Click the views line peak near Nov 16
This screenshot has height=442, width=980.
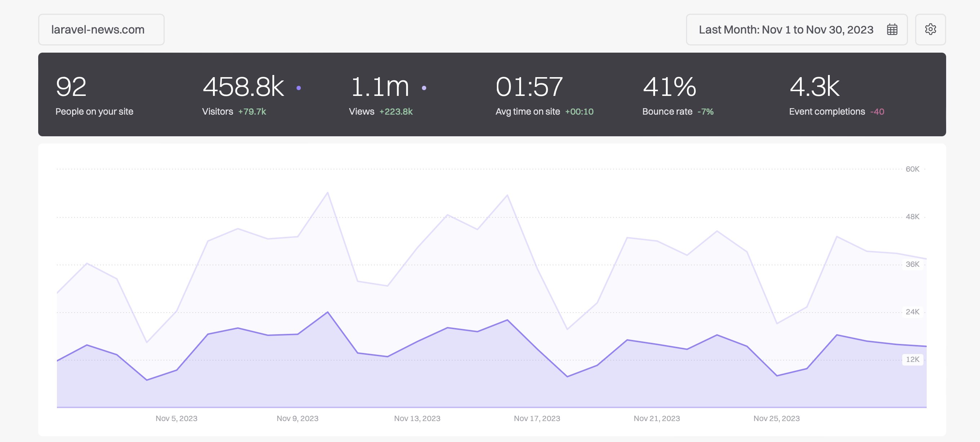pos(507,195)
